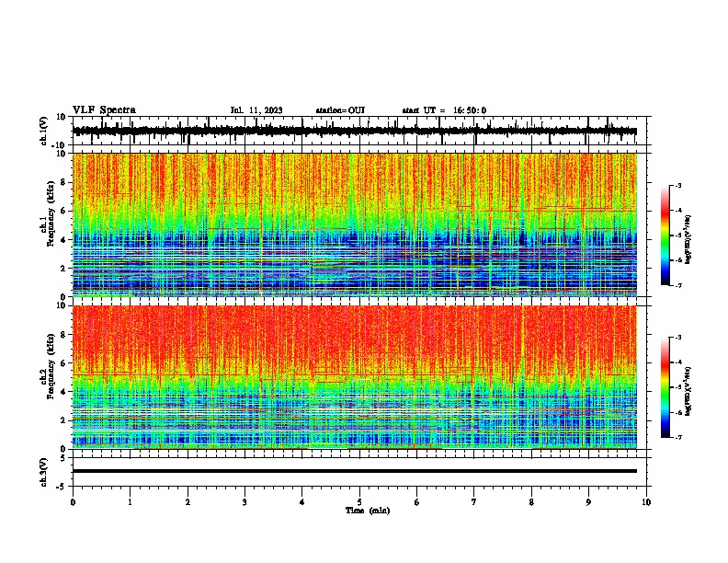This screenshot has width=728, height=563.
Task: Click ch.1 frequency tick label "2"
Action: (x=63, y=268)
